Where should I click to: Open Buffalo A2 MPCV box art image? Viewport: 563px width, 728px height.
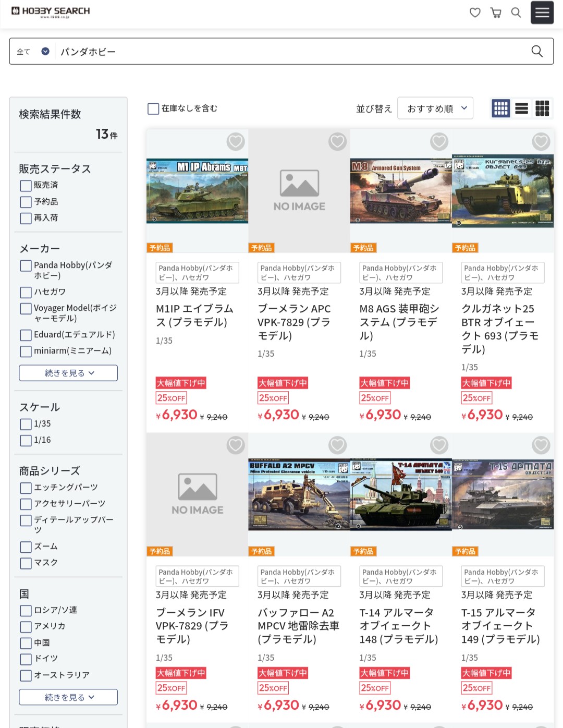299,494
